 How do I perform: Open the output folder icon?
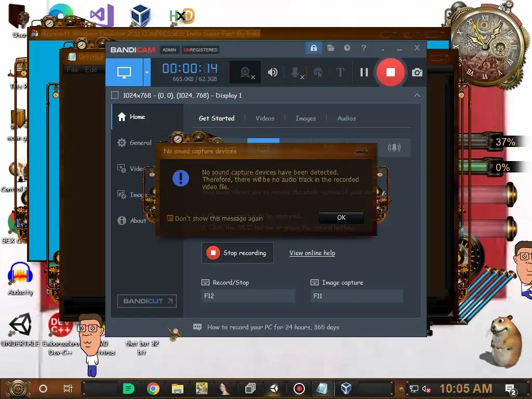pos(330,48)
